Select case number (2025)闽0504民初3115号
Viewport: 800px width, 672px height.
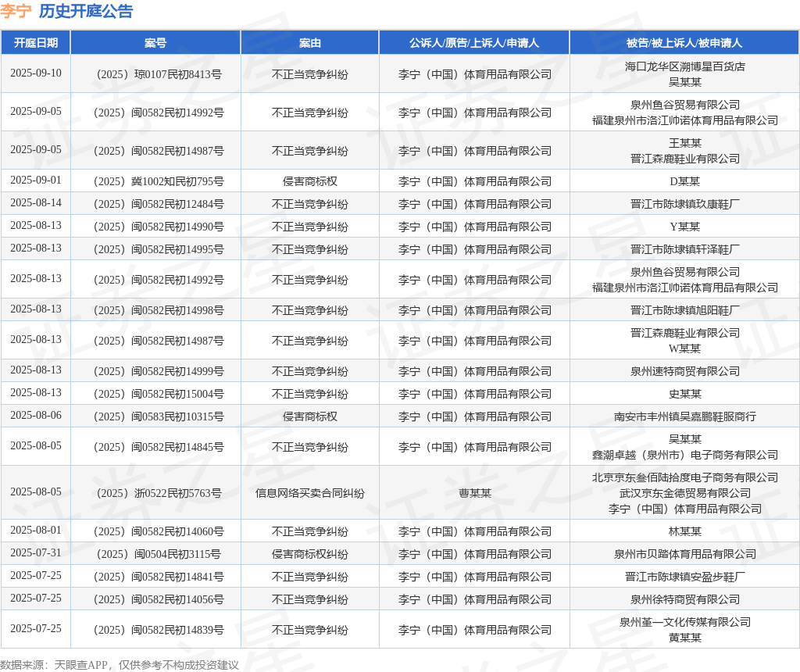point(159,554)
